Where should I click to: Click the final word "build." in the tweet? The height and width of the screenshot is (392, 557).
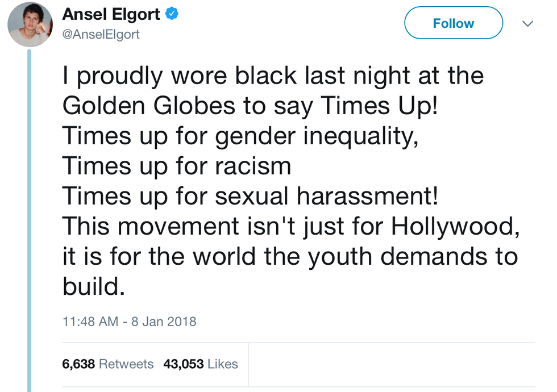point(93,286)
